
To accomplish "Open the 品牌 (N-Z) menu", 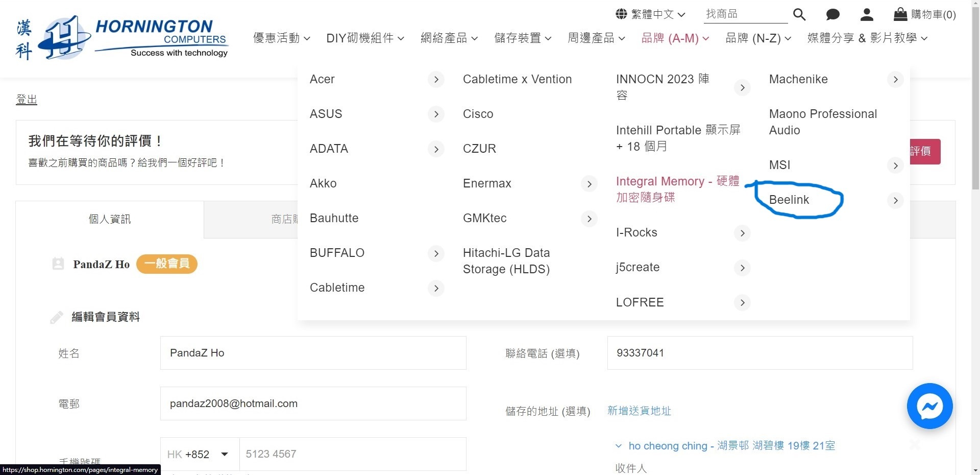I will tap(758, 38).
